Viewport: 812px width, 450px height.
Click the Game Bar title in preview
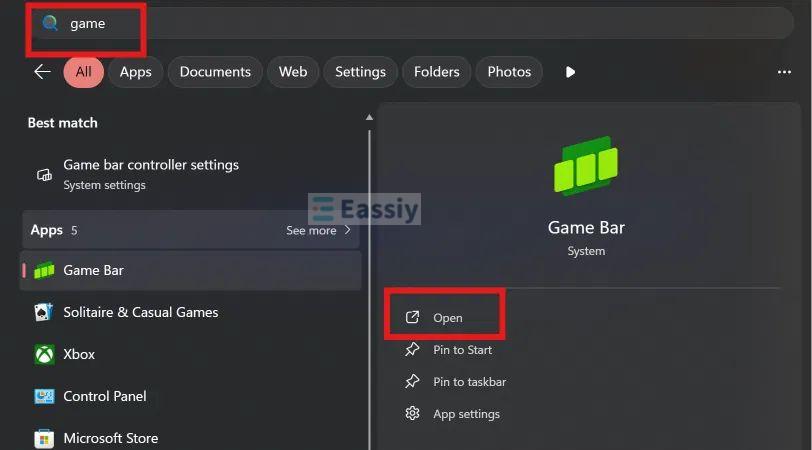click(x=586, y=227)
